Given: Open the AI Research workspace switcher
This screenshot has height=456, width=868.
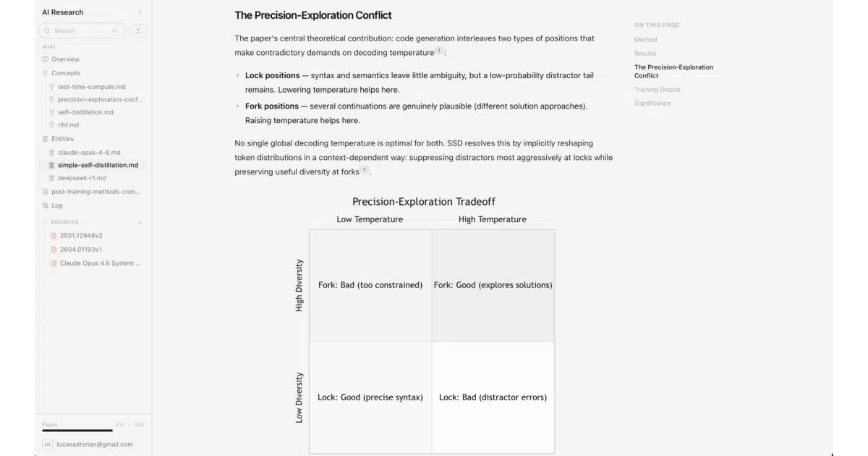Looking at the screenshot, I should (92, 12).
